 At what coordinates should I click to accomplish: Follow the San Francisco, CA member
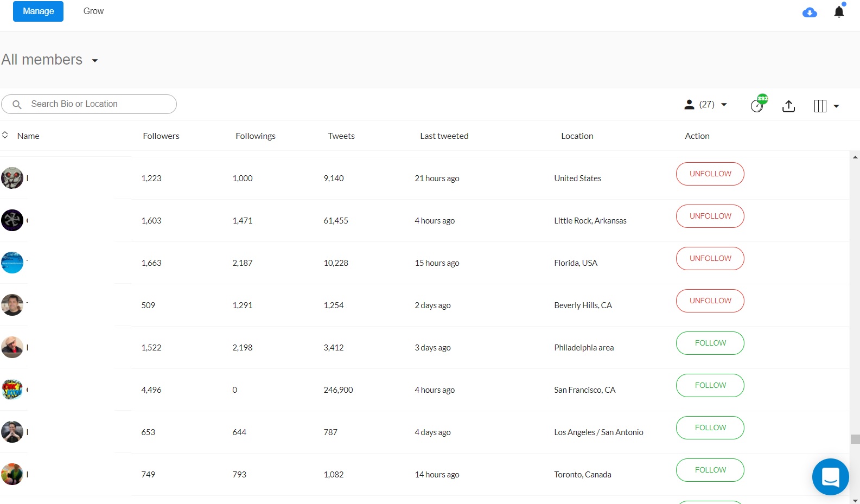(x=710, y=385)
